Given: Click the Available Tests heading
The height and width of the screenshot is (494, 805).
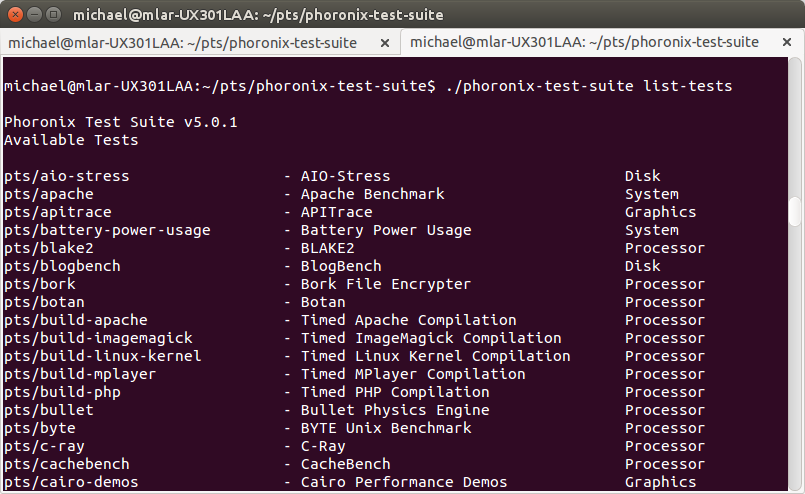Looking at the screenshot, I should (x=71, y=140).
